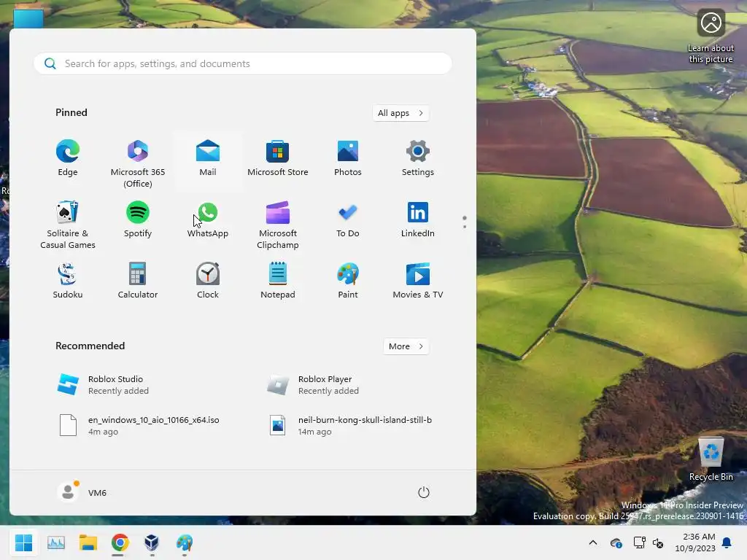Image resolution: width=747 pixels, height=560 pixels.
Task: Focus the Start menu search box
Action: click(243, 63)
